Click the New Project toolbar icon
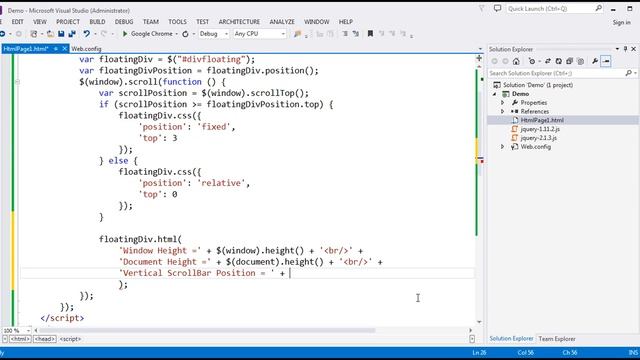Viewport: 640px width, 360px height. 34,34
